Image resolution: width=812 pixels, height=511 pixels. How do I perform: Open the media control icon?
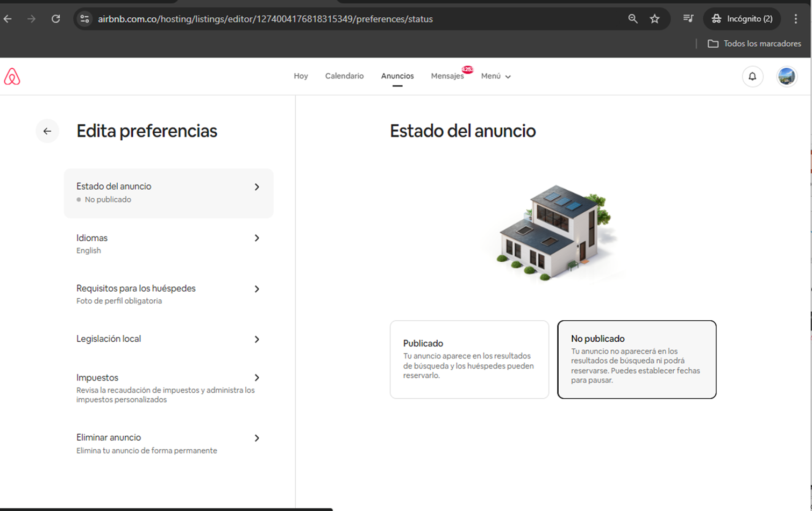point(688,19)
